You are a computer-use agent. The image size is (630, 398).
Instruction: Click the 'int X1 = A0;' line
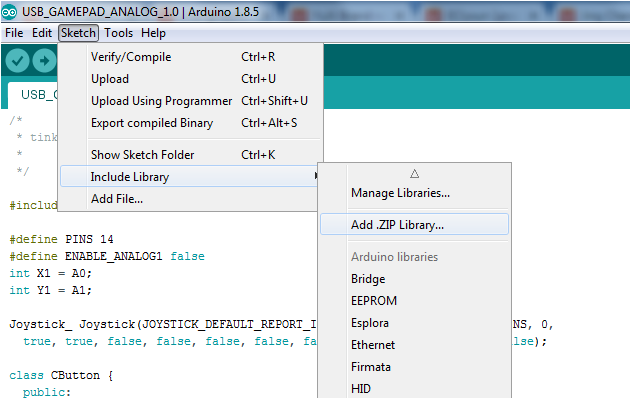click(x=51, y=273)
